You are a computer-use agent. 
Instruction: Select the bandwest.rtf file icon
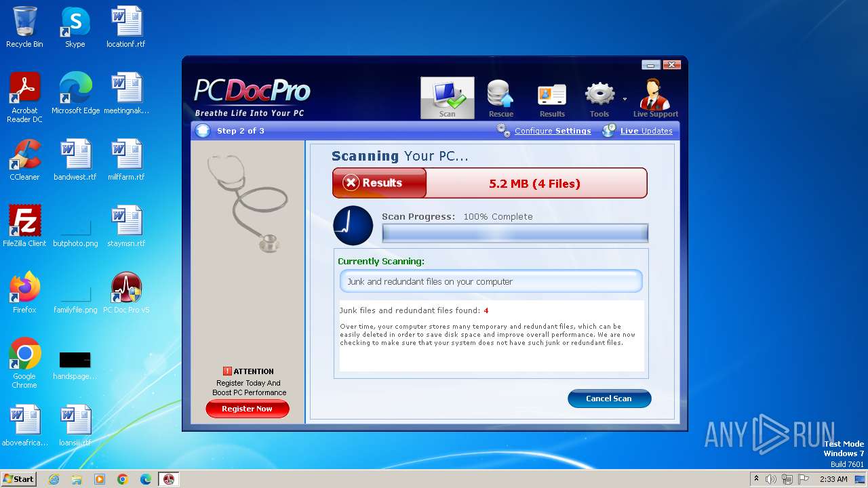[x=75, y=160]
